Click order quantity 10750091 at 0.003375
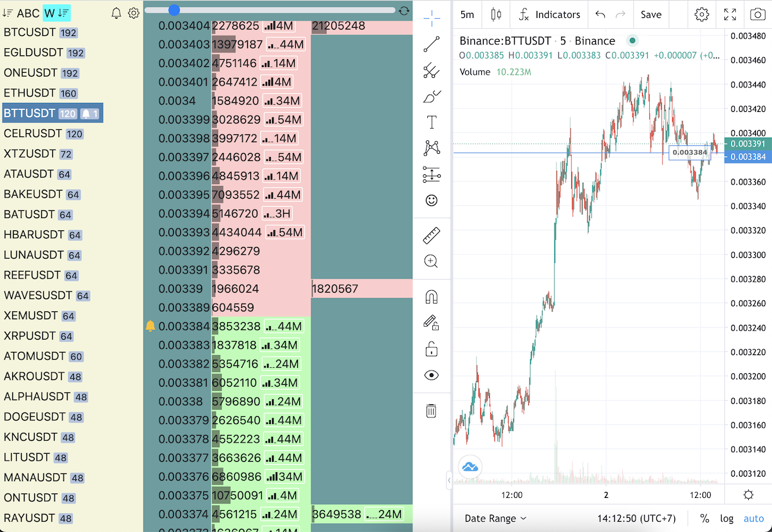This screenshot has height=532, width=772. [236, 495]
